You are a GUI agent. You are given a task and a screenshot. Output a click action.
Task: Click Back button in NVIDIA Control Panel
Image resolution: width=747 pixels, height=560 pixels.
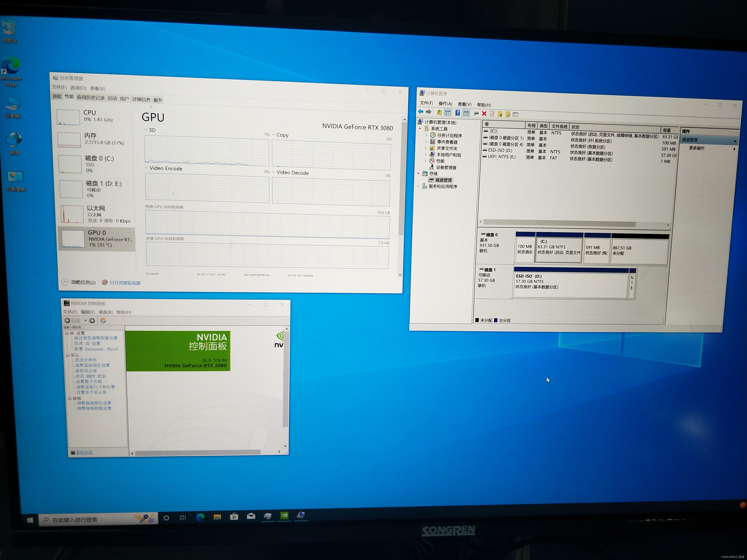[x=73, y=320]
